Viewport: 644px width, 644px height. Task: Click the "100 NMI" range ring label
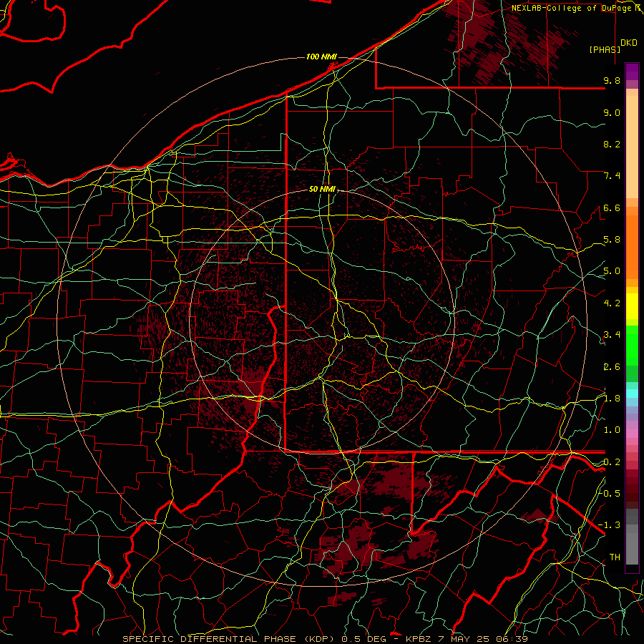321,57
